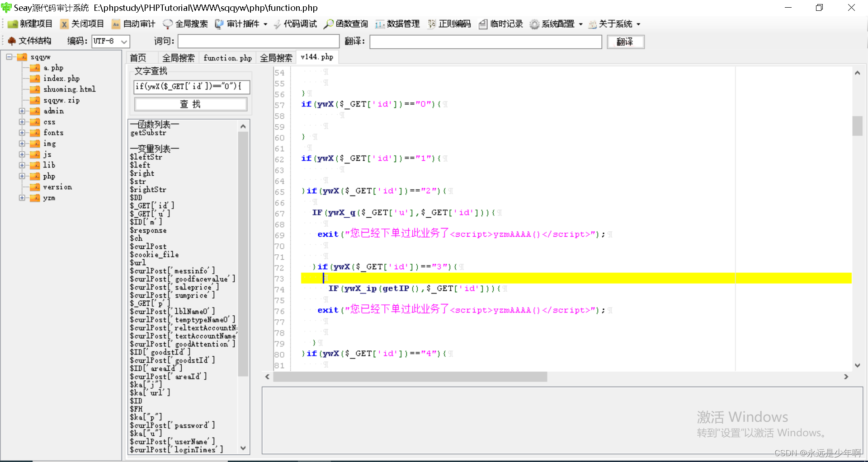Click the 翻译 (translate) button
The height and width of the screenshot is (462, 868).
point(625,42)
